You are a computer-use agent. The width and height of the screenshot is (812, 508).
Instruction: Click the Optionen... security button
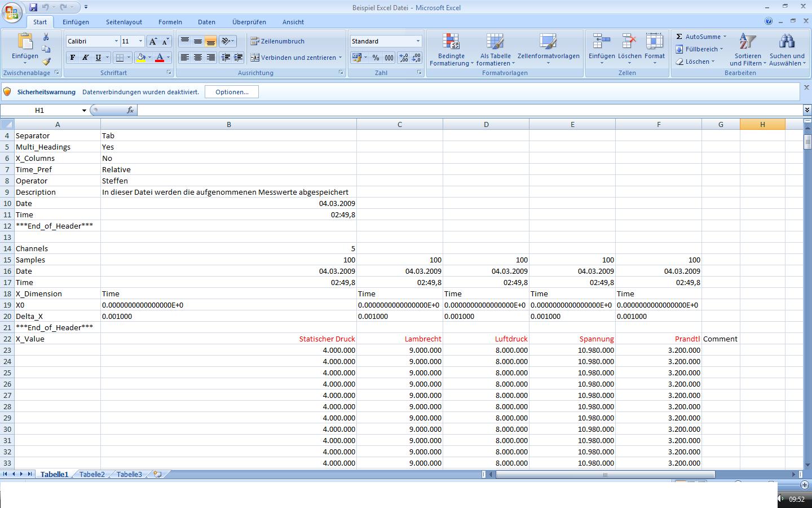[231, 92]
